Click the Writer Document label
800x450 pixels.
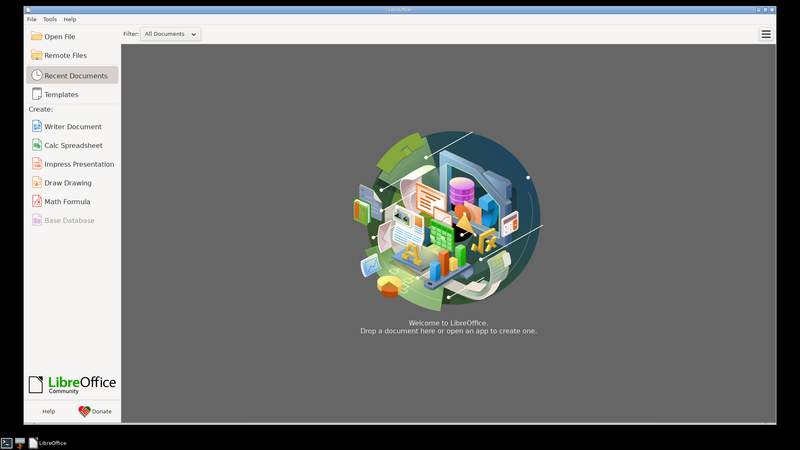tap(73, 127)
